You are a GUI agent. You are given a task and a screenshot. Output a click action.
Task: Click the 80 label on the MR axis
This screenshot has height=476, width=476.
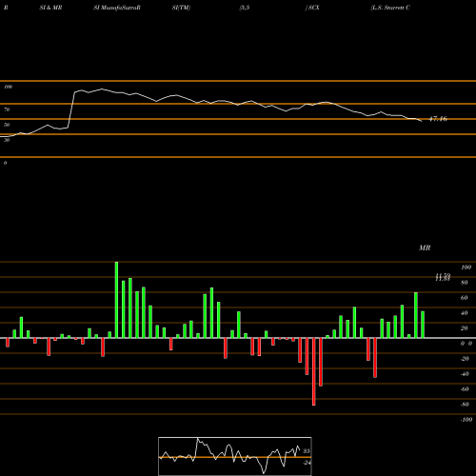465,283
